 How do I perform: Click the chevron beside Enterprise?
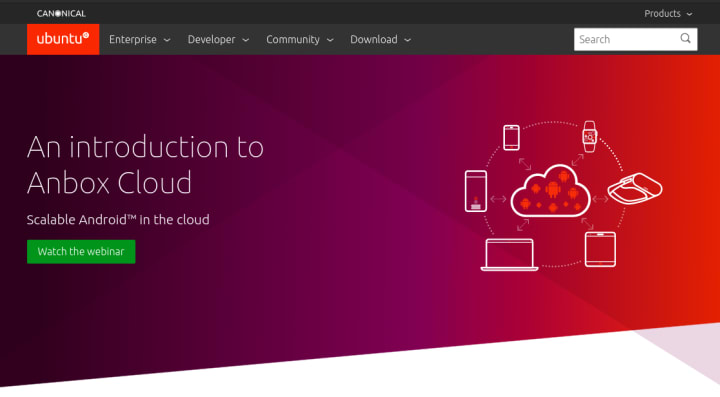tap(167, 40)
